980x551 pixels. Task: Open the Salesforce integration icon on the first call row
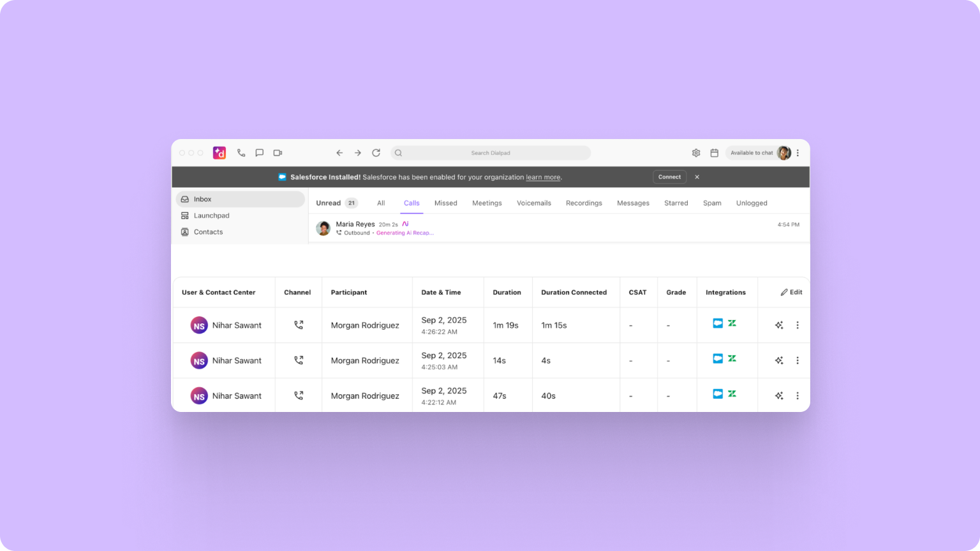(717, 323)
